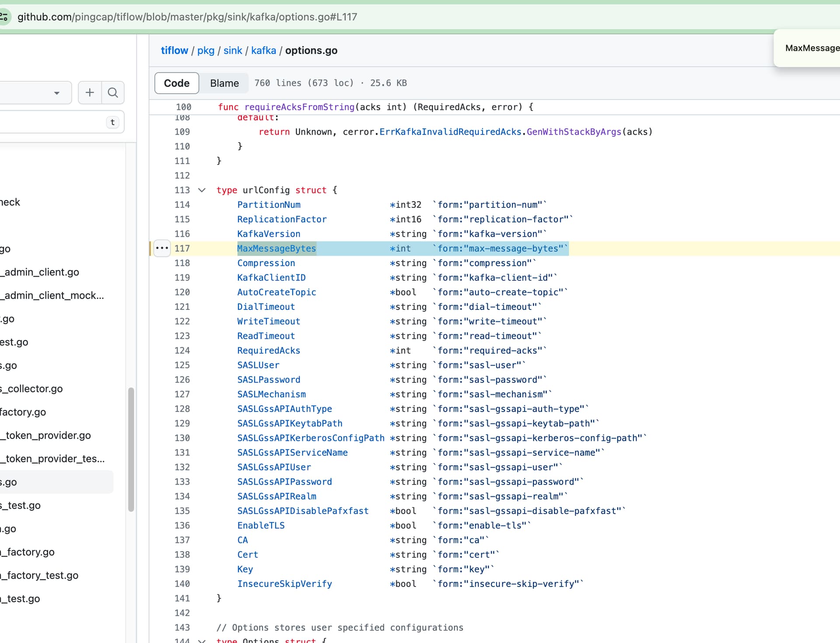Click WriteTimeout field name
Image resolution: width=840 pixels, height=643 pixels.
[269, 321]
